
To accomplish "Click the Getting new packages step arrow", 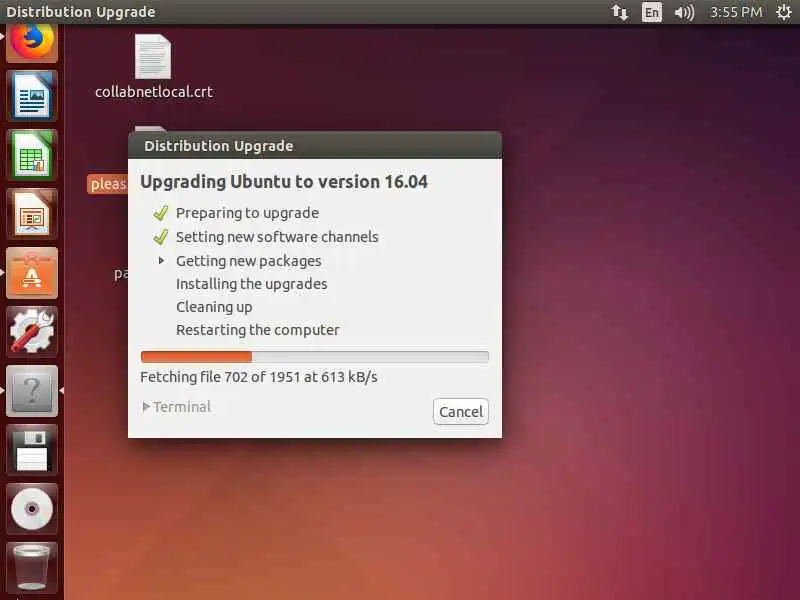I will (x=161, y=261).
